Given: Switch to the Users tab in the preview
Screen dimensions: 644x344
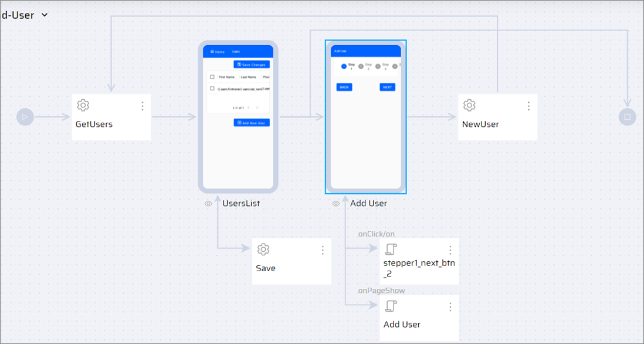Looking at the screenshot, I should tap(237, 52).
